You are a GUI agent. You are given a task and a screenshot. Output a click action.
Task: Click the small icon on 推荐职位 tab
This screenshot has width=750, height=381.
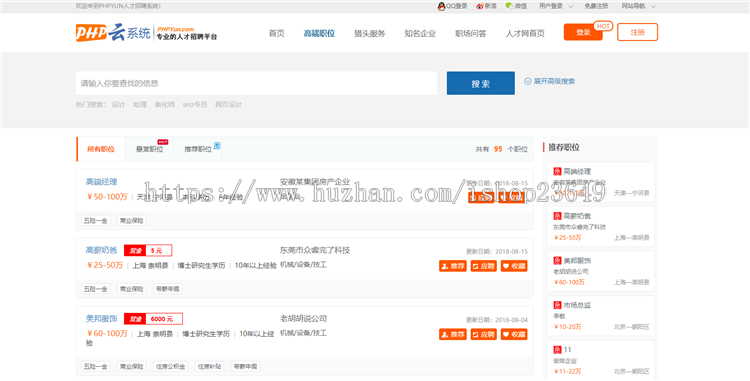coord(217,145)
